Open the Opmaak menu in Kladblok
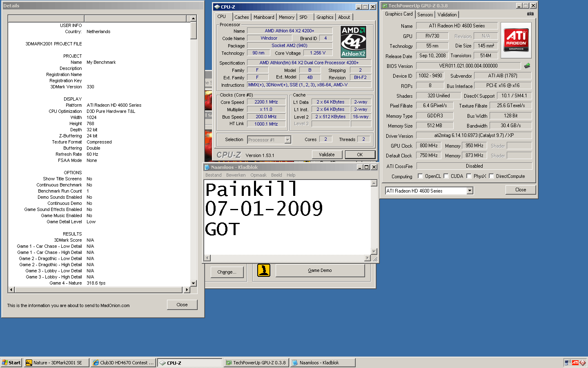The height and width of the screenshot is (368, 588). [x=258, y=175]
